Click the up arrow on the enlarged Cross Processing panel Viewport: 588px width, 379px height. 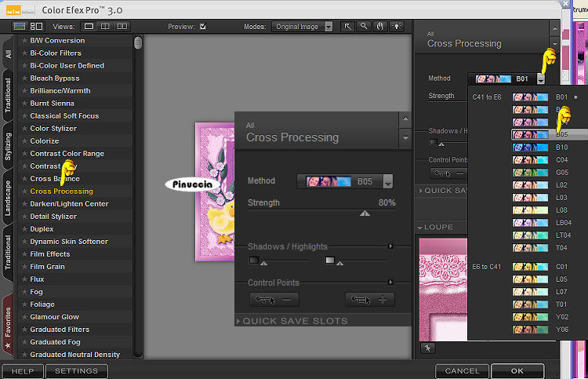(406, 119)
